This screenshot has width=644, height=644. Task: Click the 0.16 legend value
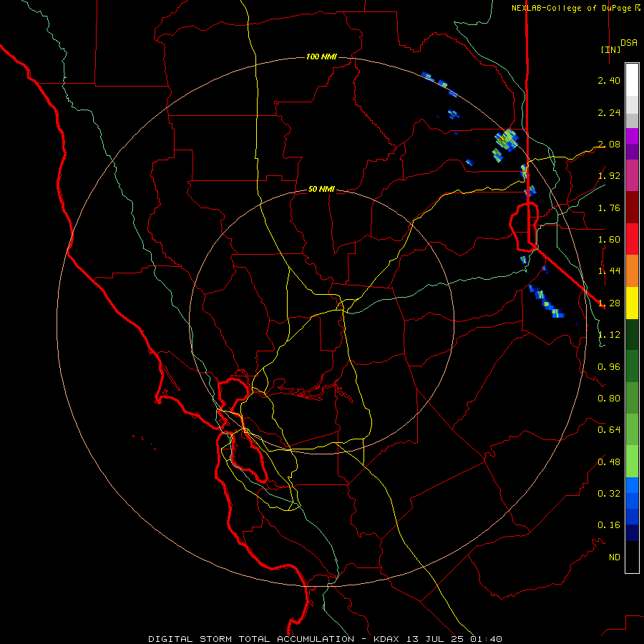(x=609, y=525)
